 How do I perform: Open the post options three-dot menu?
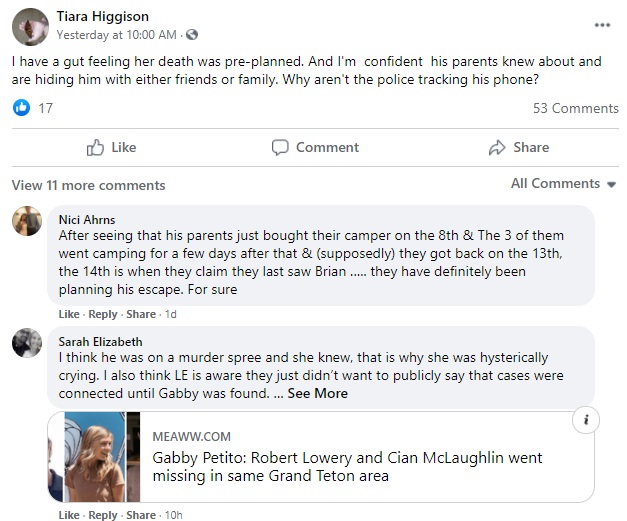(602, 25)
